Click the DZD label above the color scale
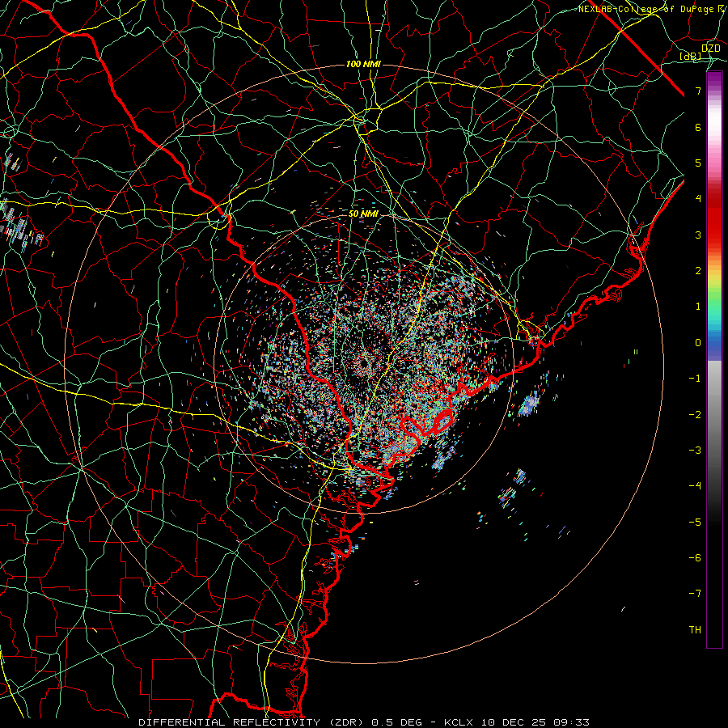Viewport: 728px width, 728px height. click(x=711, y=48)
